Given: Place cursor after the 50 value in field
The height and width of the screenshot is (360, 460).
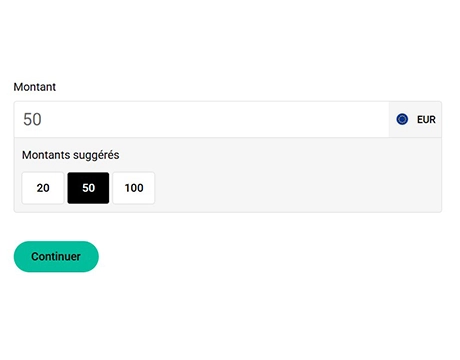Looking at the screenshot, I should click(x=43, y=119).
